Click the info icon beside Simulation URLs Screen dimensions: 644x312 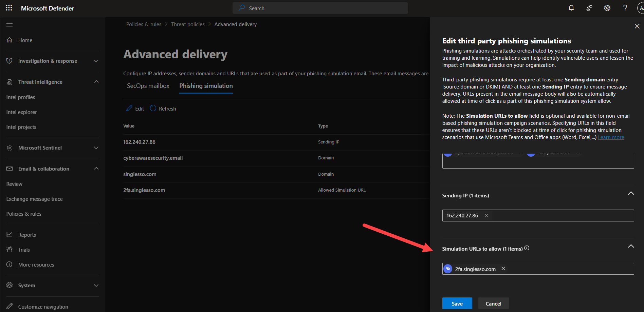[x=527, y=248]
